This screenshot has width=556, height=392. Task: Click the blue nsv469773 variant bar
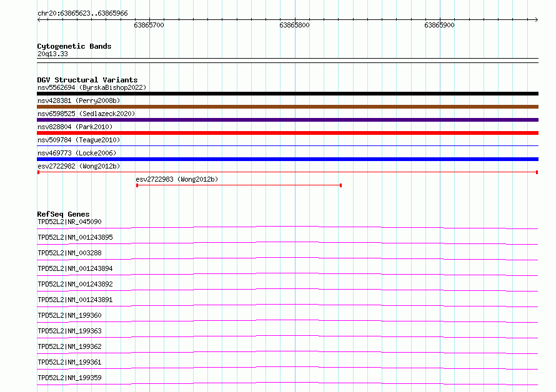tap(287, 159)
